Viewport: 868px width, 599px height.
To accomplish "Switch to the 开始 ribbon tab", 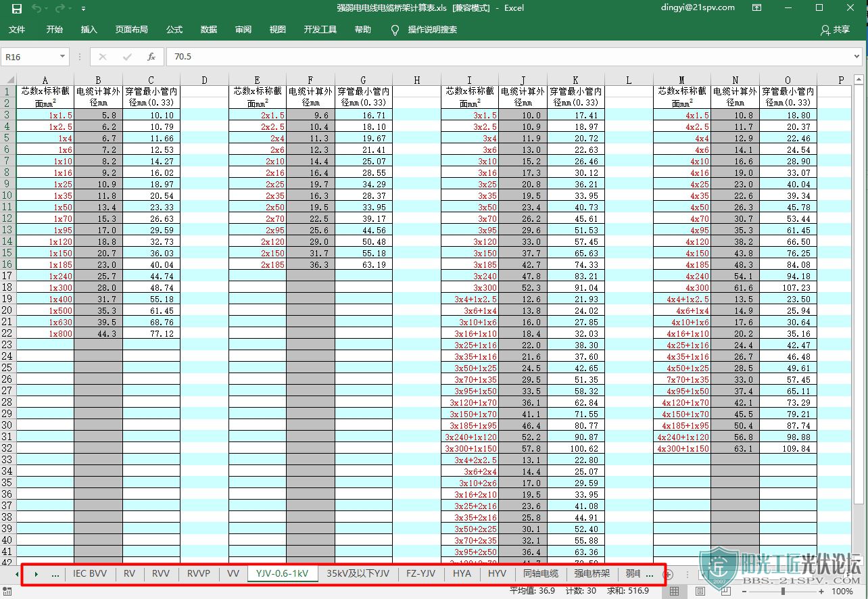I will point(55,30).
